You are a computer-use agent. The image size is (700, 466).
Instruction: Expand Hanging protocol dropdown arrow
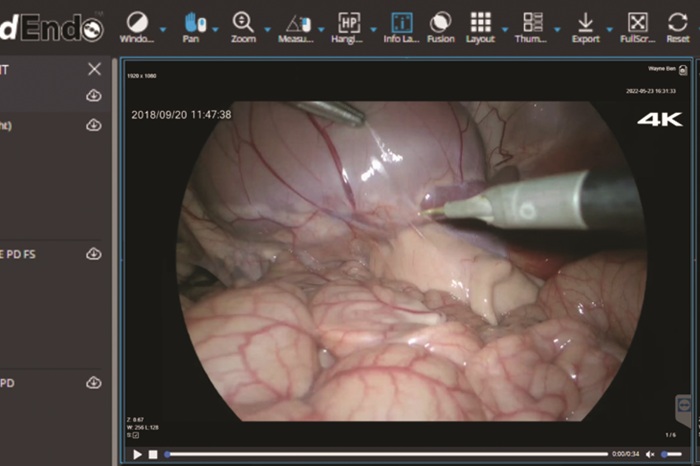[373, 29]
